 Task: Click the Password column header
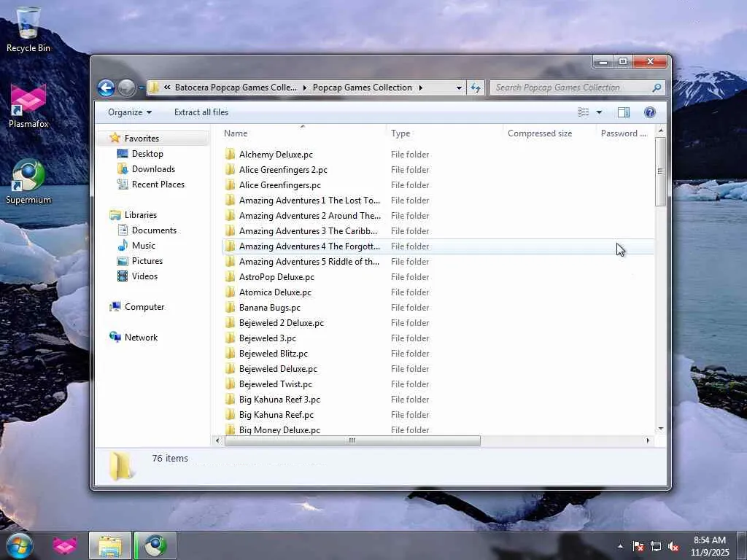pyautogui.click(x=624, y=133)
